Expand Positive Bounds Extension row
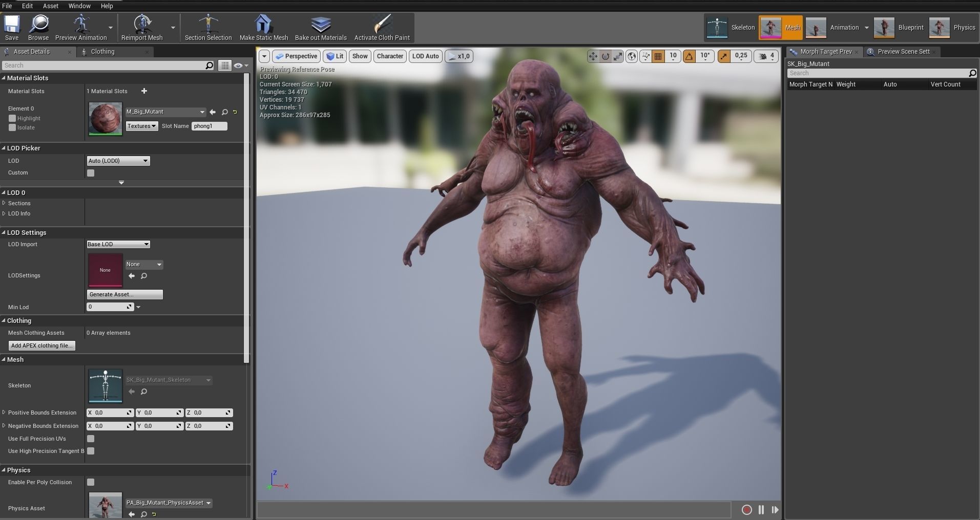The width and height of the screenshot is (980, 520). pos(4,413)
